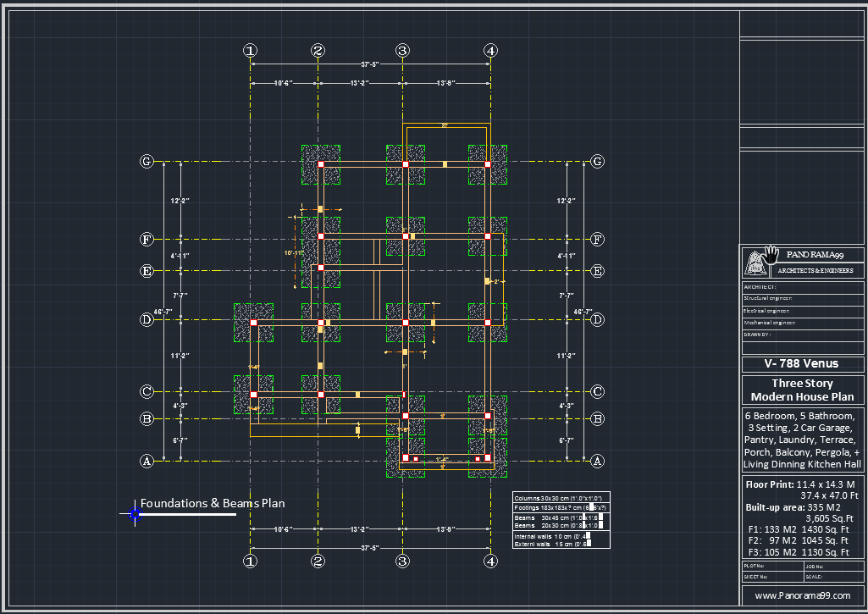Select the 37'-5" overall dimension above the plan
The height and width of the screenshot is (614, 868).
point(370,64)
